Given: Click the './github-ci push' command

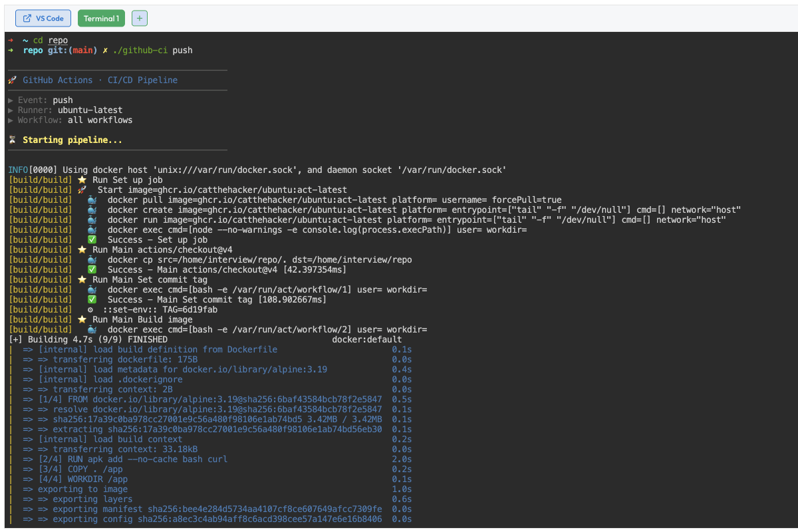Looking at the screenshot, I should 152,51.
